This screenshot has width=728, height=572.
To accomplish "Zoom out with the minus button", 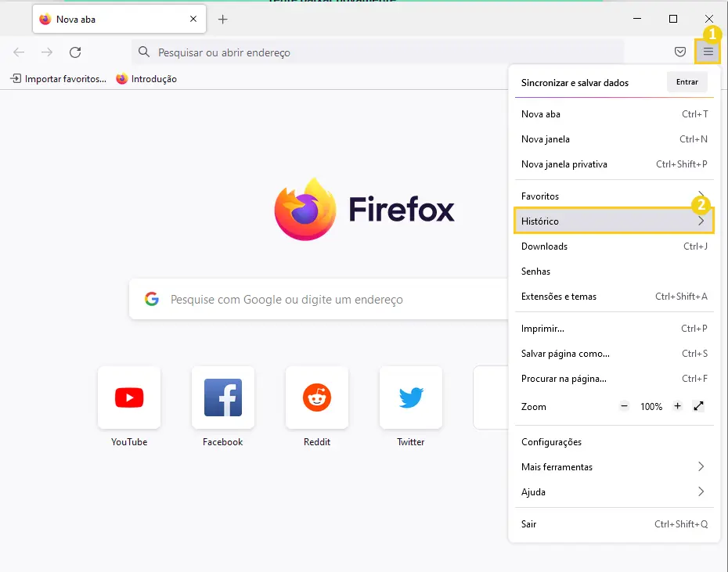I will [625, 406].
